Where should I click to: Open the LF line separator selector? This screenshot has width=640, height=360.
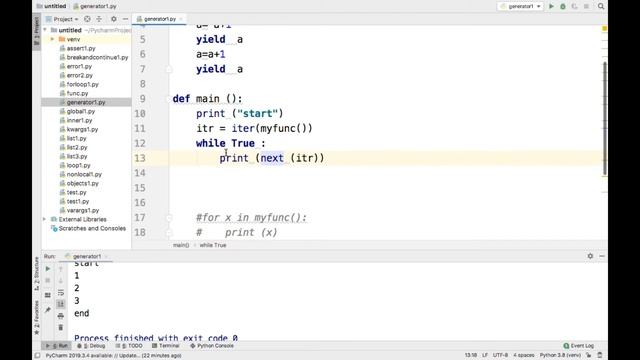(485, 356)
